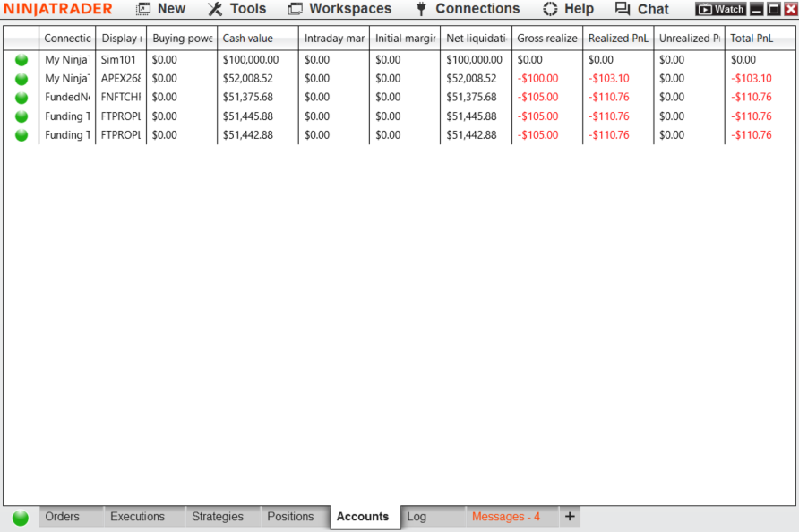799x532 pixels.
Task: Select the APEX account display name cell
Action: click(121, 79)
